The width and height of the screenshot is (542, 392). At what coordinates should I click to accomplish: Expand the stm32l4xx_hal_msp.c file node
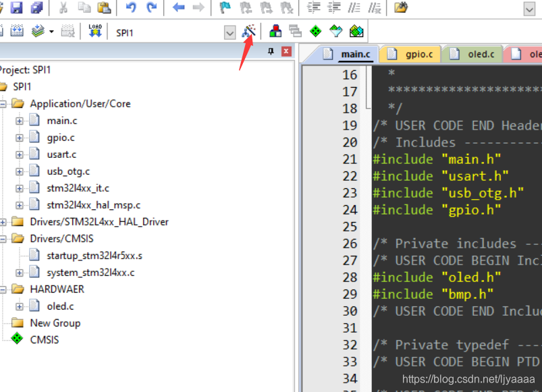tap(20, 206)
